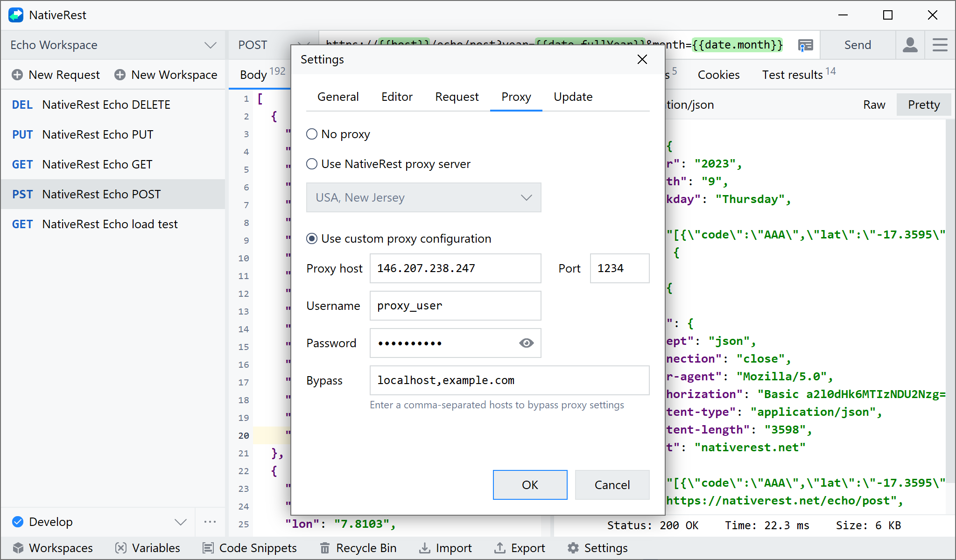The width and height of the screenshot is (956, 560).
Task: Click Export in the bottom bar
Action: (520, 548)
